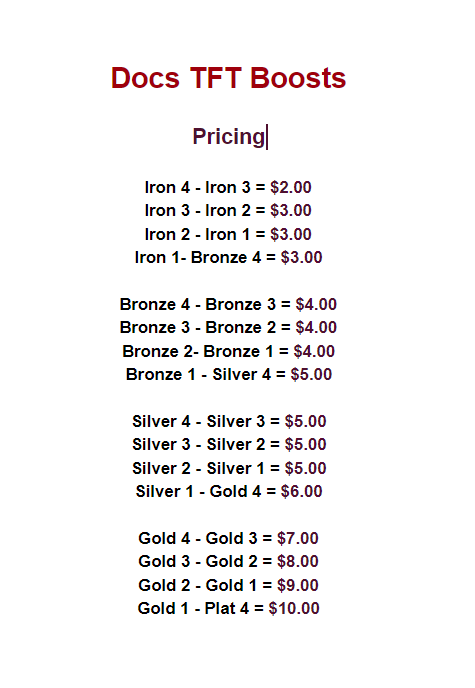Click the 'Bronze 4 - Bronze 3' price line
Image resolution: width=475 pixels, height=688 pixels.
pyautogui.click(x=228, y=305)
